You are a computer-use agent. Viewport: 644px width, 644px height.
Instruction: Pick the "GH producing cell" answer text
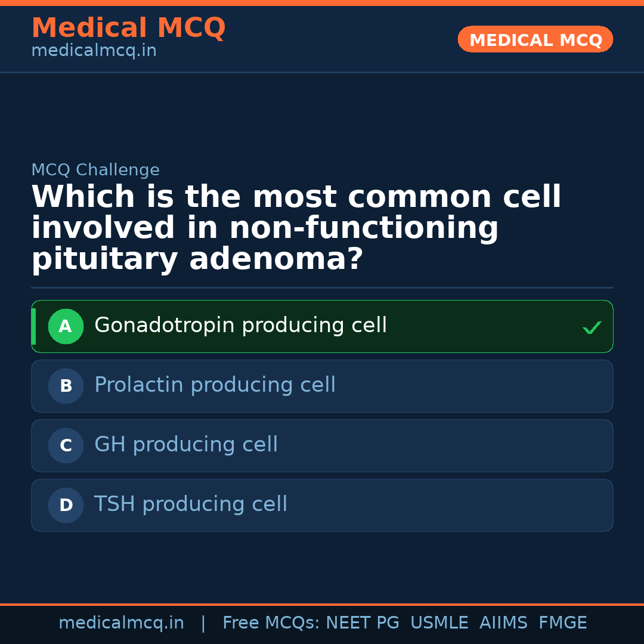coord(185,445)
